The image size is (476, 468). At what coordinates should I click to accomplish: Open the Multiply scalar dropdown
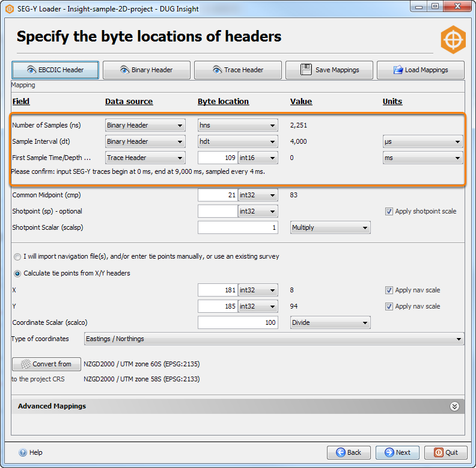click(x=331, y=227)
